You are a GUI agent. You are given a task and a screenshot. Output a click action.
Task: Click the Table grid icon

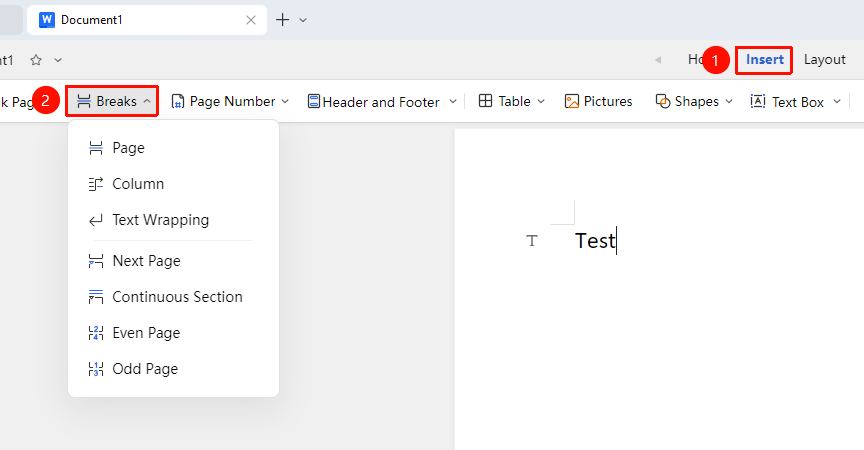coord(485,101)
